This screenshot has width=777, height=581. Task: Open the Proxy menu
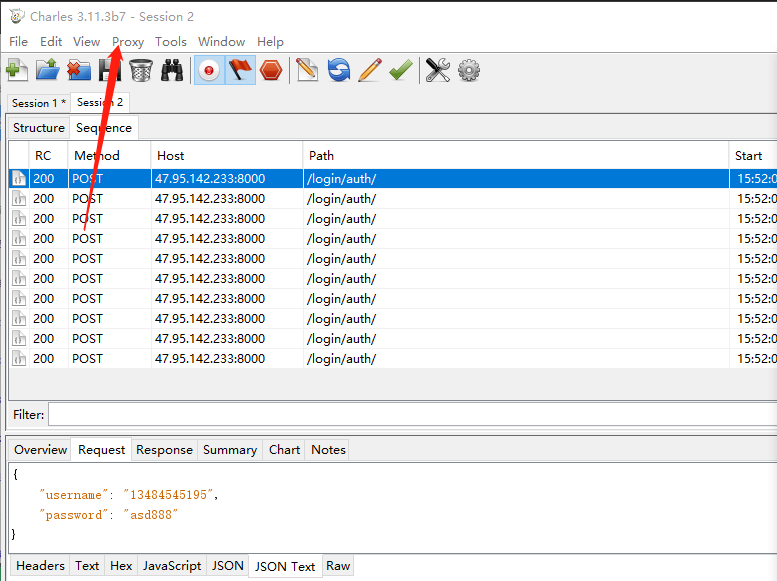128,42
